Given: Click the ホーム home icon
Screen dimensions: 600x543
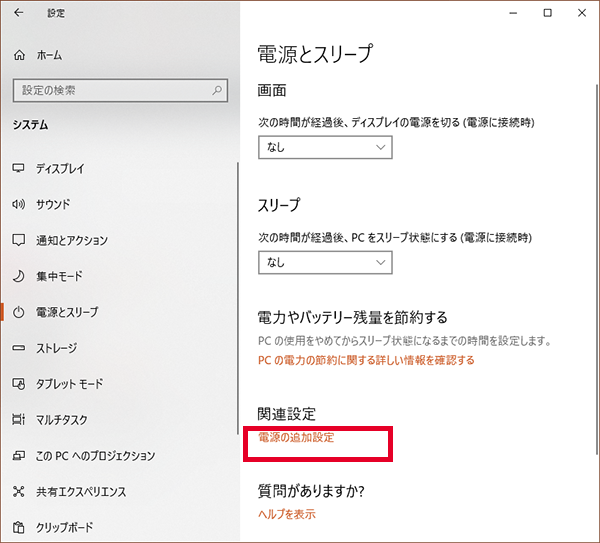Looking at the screenshot, I should tap(20, 55).
